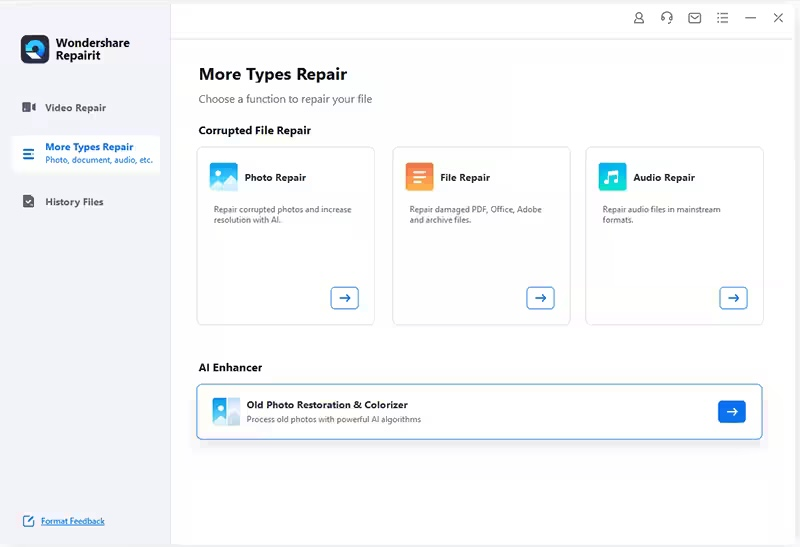Click the headset support icon
Image resolution: width=800 pixels, height=547 pixels.
coord(667,18)
